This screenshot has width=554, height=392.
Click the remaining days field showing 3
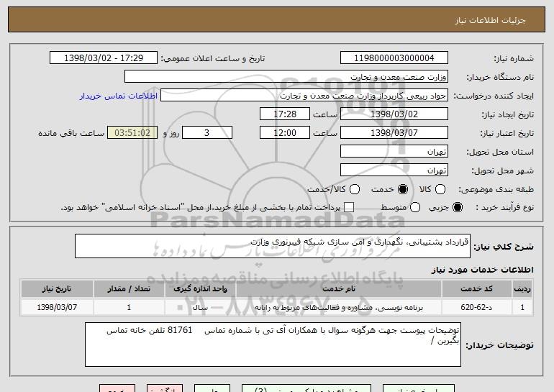(207, 133)
